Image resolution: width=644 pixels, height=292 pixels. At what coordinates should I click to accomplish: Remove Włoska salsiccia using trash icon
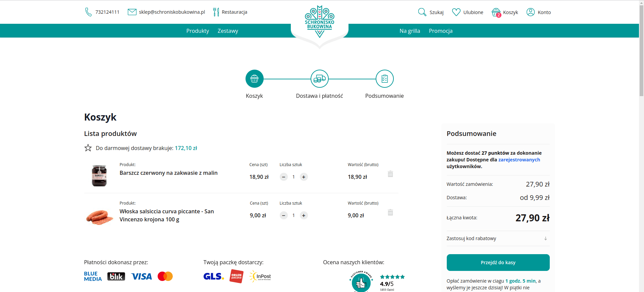(x=390, y=212)
